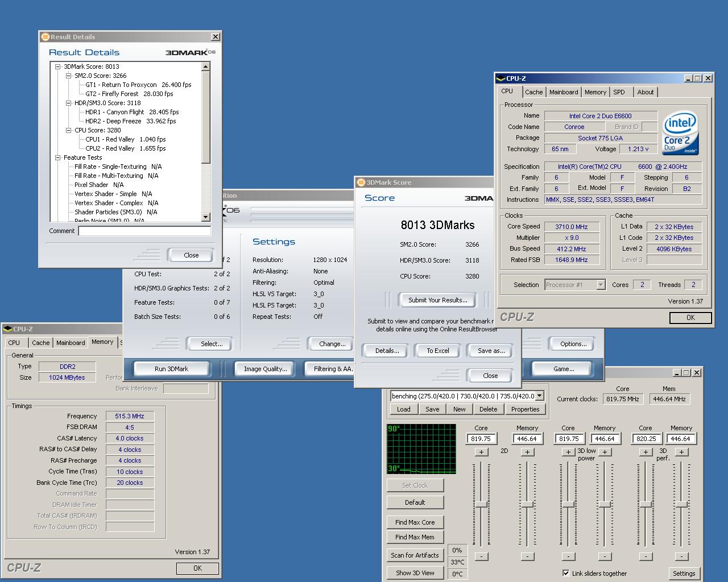Click Show 3D View button
The width and height of the screenshot is (728, 582).
(x=415, y=573)
